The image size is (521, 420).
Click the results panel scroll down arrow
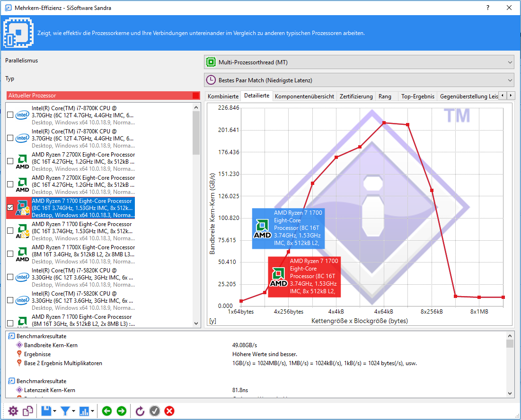pos(510,394)
